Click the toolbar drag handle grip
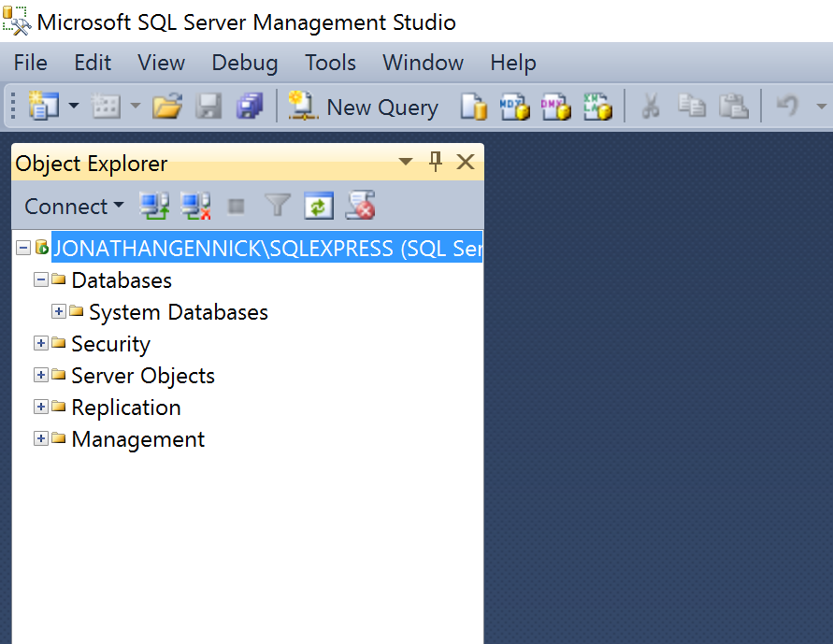Viewport: 833px width, 644px height. coord(13,106)
